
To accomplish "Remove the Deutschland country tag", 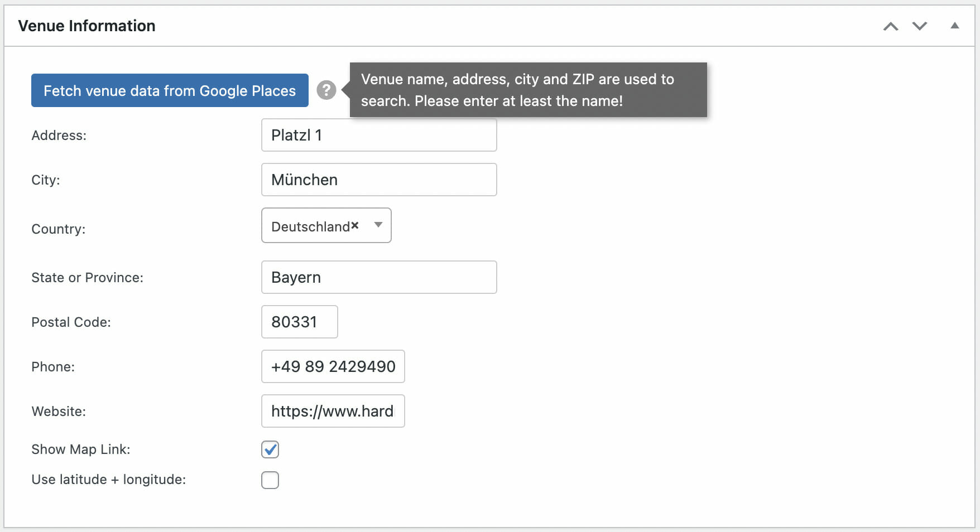I will point(356,225).
